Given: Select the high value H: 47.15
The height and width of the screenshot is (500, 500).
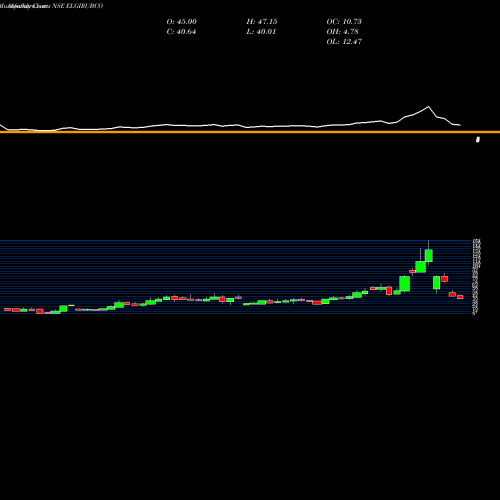Looking at the screenshot, I should tap(262, 22).
